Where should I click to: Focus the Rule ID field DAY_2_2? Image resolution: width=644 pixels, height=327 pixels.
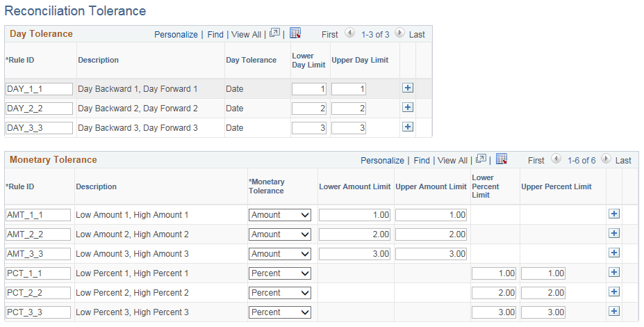pos(39,109)
